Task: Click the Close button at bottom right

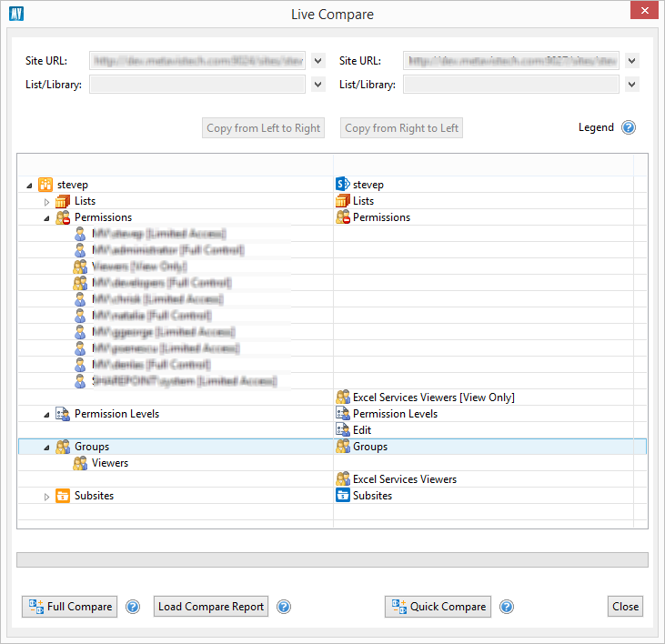Action: pos(626,607)
